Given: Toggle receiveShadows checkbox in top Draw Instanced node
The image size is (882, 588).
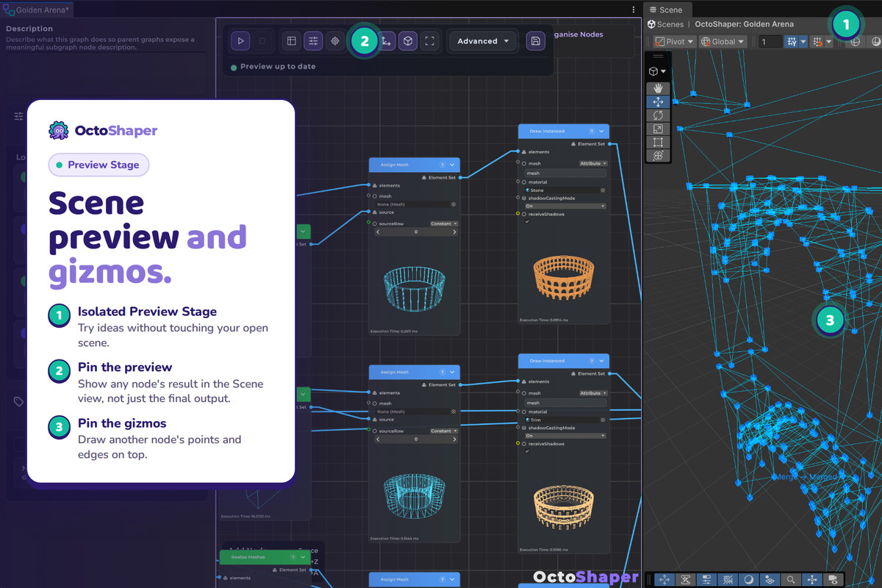Looking at the screenshot, I should click(x=527, y=221).
